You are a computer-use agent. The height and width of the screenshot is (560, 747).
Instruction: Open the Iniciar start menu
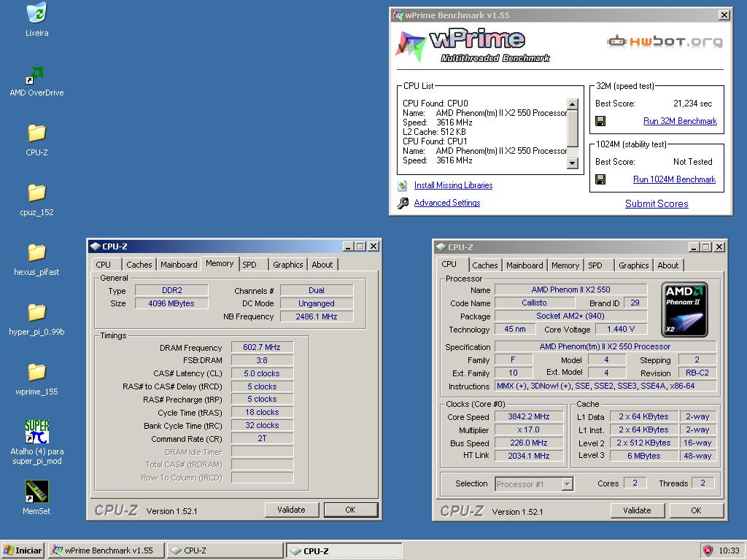23,551
